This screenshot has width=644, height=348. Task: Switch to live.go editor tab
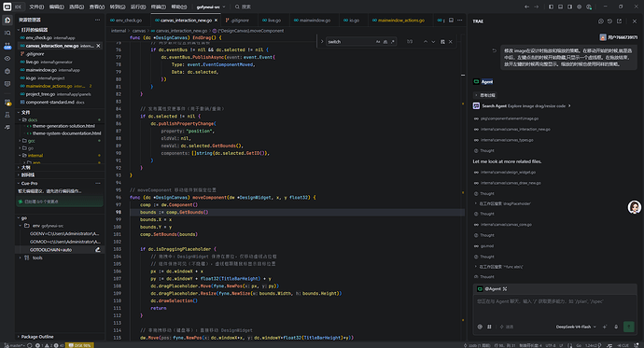274,21
